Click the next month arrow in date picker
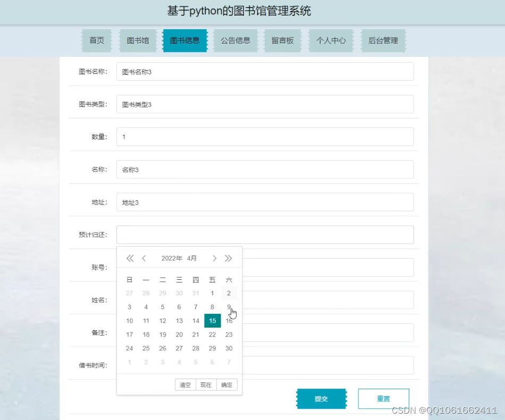 pos(214,258)
